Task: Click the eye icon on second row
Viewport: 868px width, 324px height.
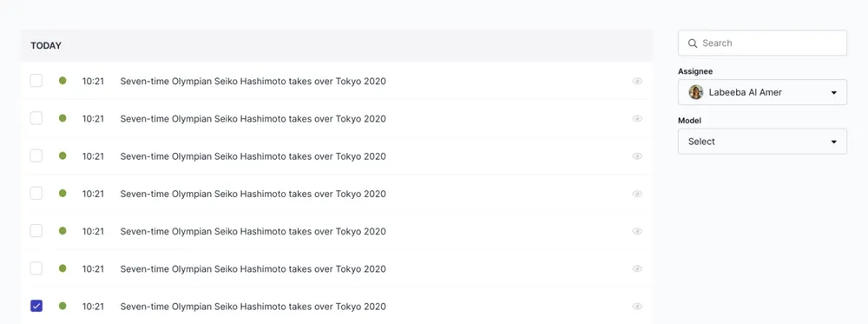Action: pyautogui.click(x=637, y=118)
